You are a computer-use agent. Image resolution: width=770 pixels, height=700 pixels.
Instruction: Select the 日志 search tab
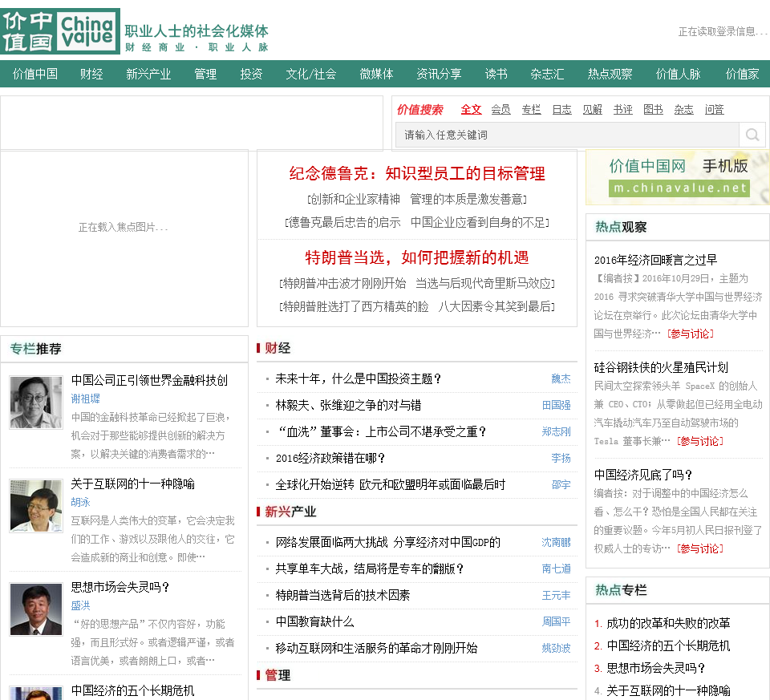pos(561,110)
